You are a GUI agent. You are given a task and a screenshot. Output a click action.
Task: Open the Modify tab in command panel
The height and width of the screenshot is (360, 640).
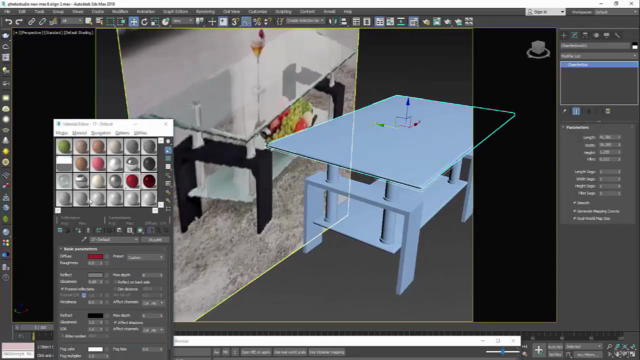click(574, 36)
